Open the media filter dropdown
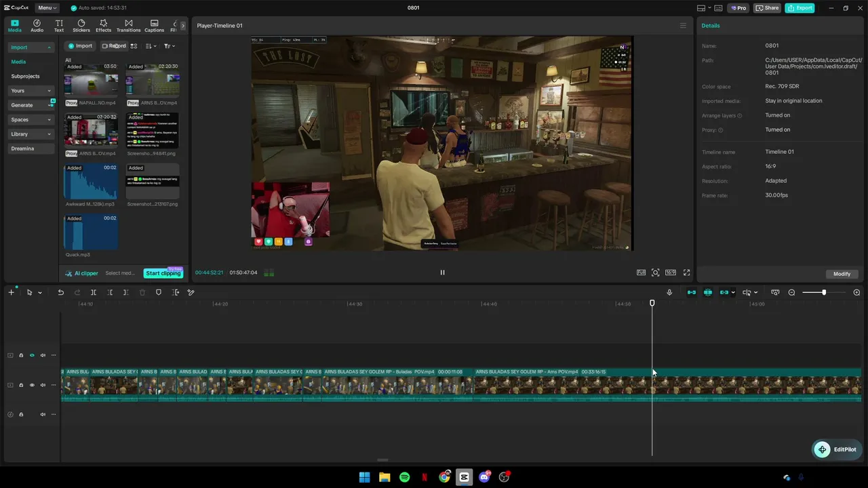The height and width of the screenshot is (488, 868). tap(170, 46)
